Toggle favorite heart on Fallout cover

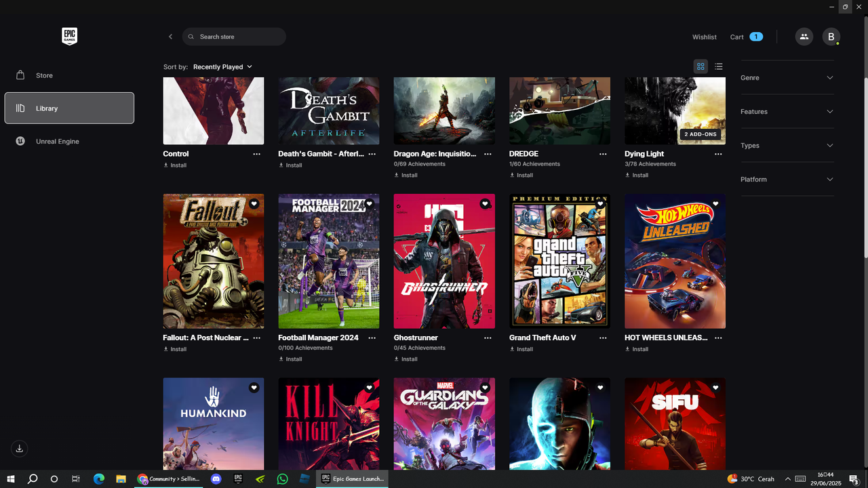(254, 204)
